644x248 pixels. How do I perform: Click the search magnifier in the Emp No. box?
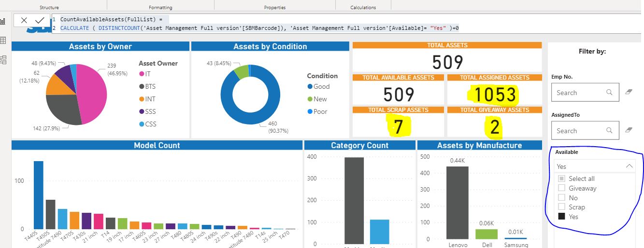(x=610, y=92)
